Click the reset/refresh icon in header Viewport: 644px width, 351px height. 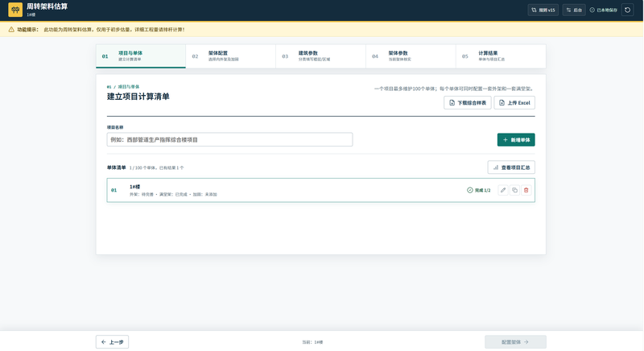coord(628,10)
